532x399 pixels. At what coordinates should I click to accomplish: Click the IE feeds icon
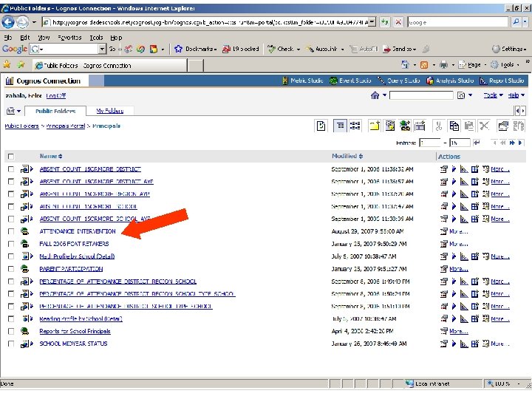(424, 64)
